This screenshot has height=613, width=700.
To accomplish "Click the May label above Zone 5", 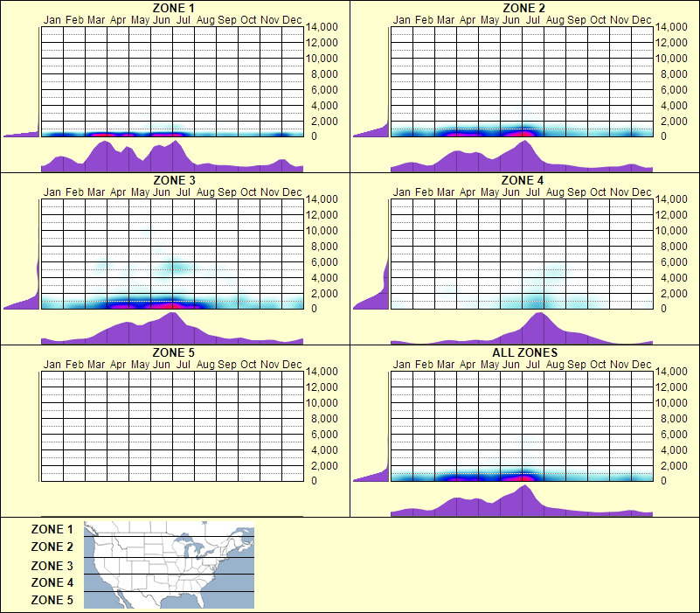I will [x=140, y=365].
